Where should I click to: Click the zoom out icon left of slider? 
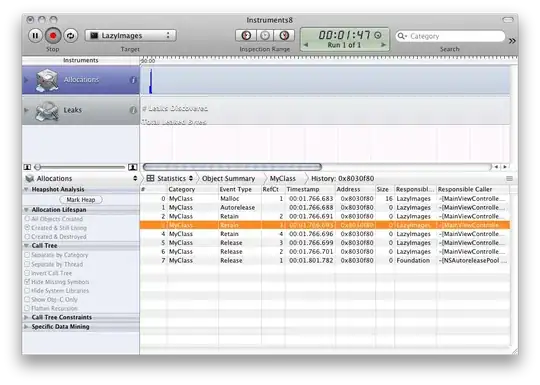(x=27, y=167)
